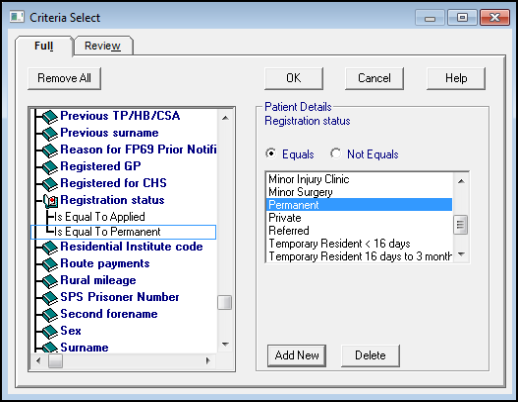Select the open book icon for Registration status

click(x=51, y=201)
